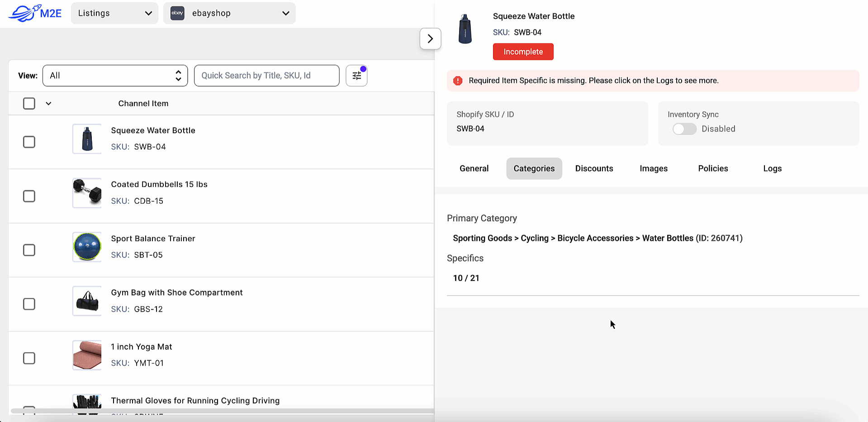This screenshot has width=868, height=422.
Task: Collapse the details panel with the arrow icon
Action: coord(430,39)
